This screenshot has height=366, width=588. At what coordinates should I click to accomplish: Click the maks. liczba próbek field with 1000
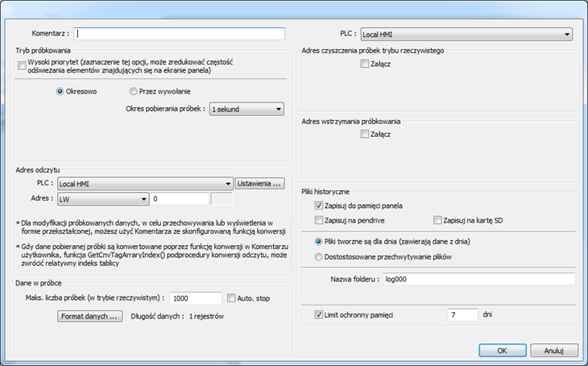(x=196, y=298)
